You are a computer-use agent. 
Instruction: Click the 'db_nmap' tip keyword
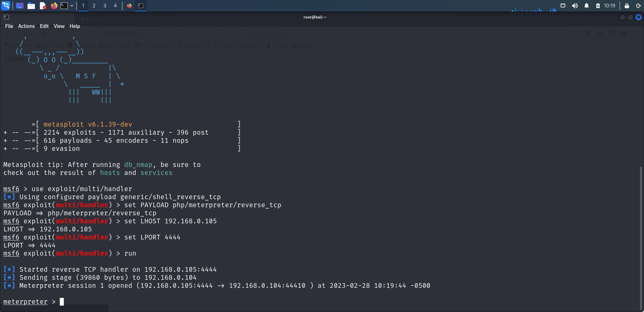click(x=138, y=165)
